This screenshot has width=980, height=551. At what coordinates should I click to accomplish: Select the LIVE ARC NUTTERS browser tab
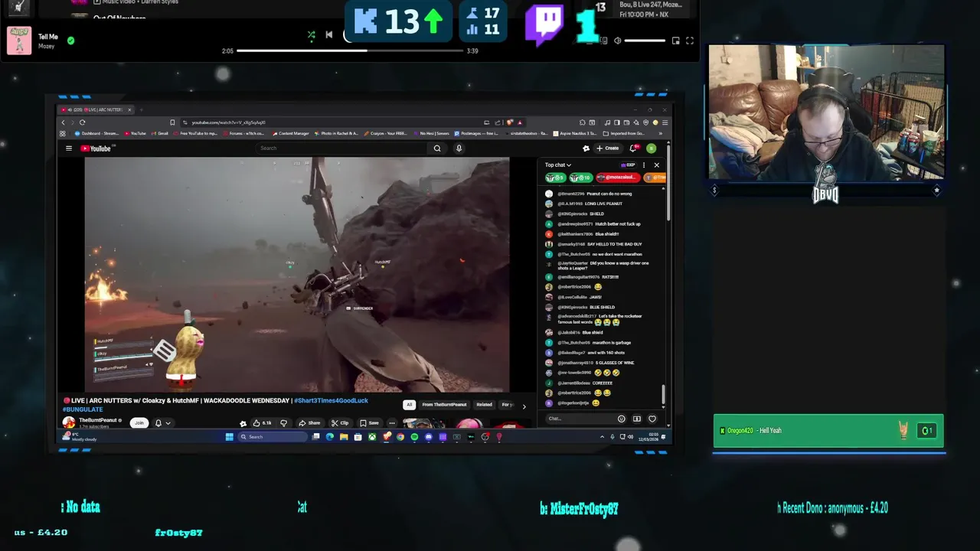coord(96,110)
